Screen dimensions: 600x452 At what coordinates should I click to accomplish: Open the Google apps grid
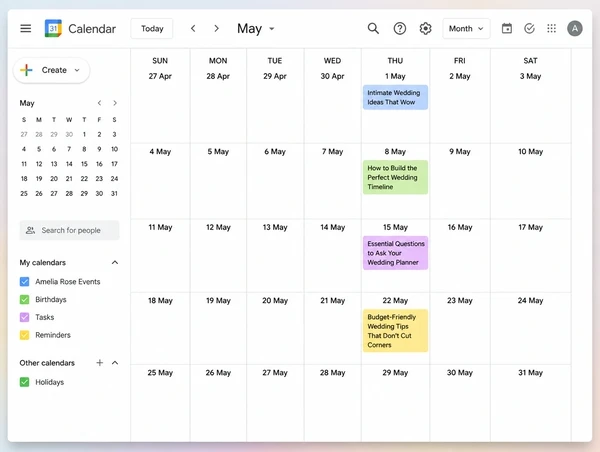pos(551,28)
